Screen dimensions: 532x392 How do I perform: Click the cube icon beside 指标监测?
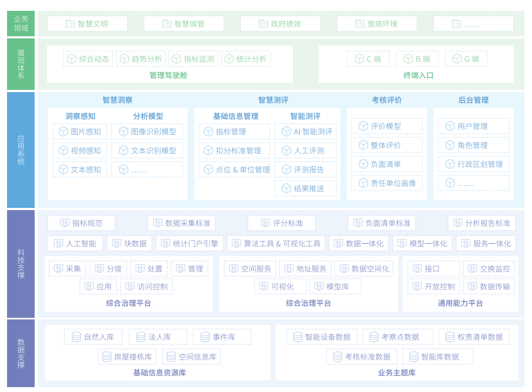(x=176, y=58)
